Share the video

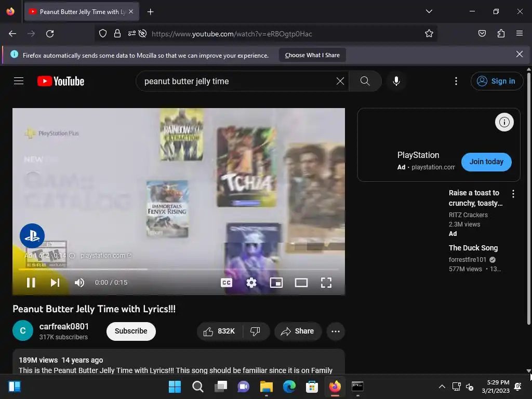coord(297,331)
